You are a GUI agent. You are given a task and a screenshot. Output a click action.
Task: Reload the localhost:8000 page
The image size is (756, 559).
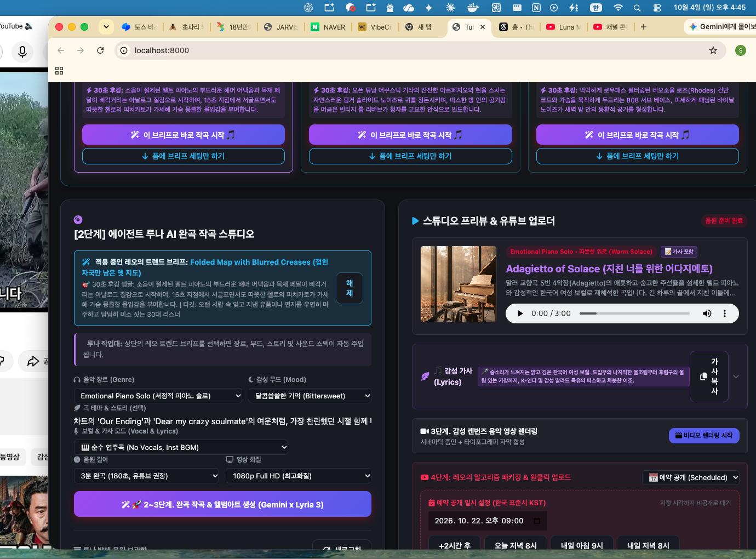(x=100, y=50)
